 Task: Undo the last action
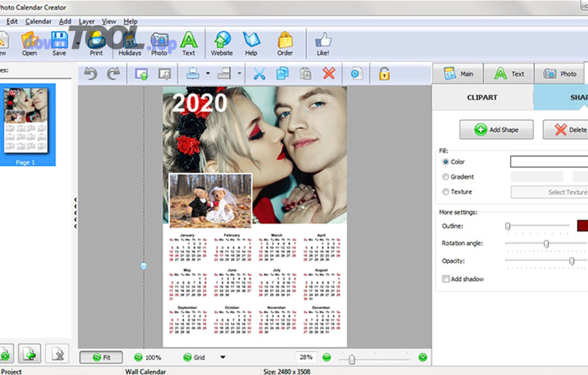tap(90, 74)
